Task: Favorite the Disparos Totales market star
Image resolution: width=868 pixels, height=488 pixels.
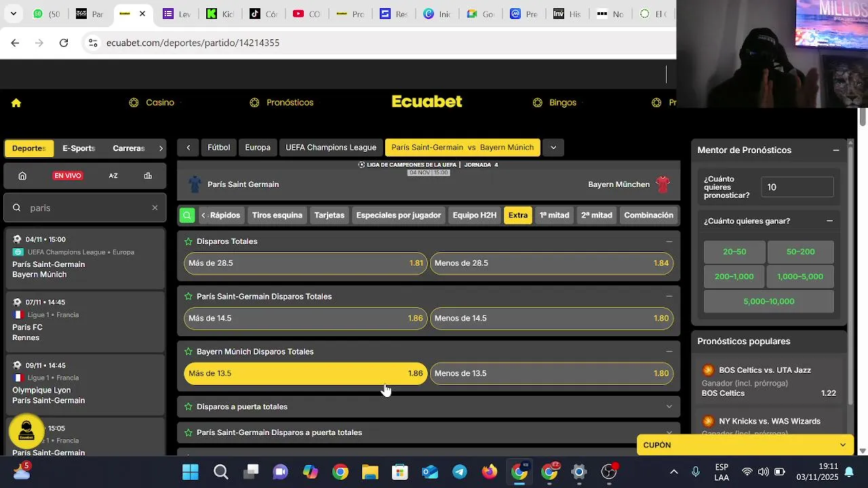Action: click(x=188, y=241)
